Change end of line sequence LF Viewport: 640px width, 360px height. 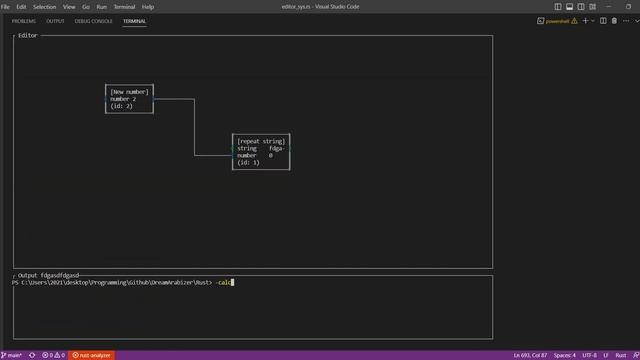(606, 356)
